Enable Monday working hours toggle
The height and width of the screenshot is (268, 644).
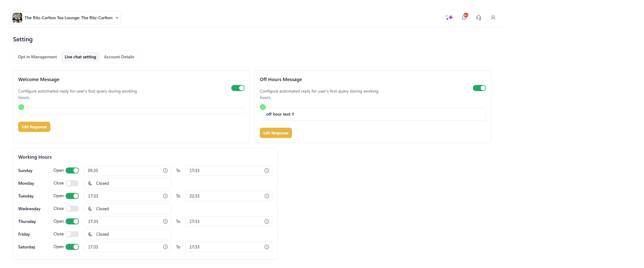[72, 183]
